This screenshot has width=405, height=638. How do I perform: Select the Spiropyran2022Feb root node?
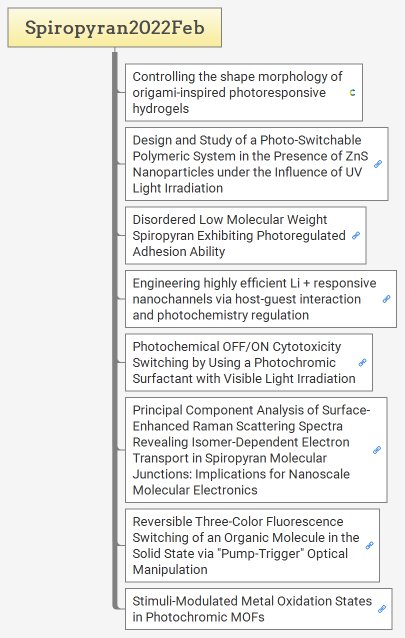pos(115,28)
